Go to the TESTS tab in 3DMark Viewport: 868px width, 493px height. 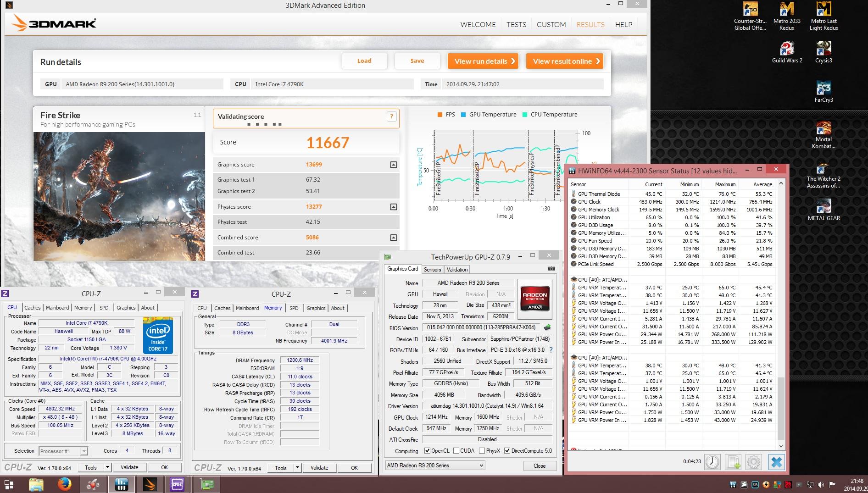coord(516,24)
